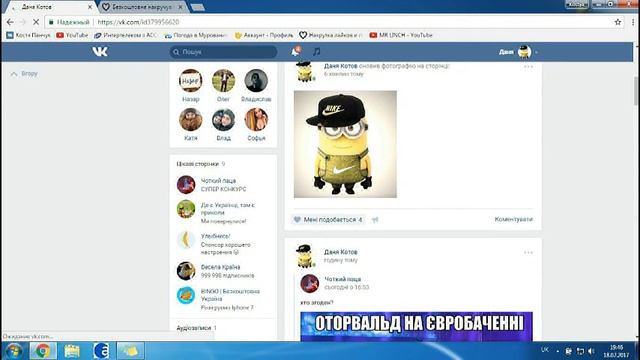Stop page loading with the X button

(35, 22)
